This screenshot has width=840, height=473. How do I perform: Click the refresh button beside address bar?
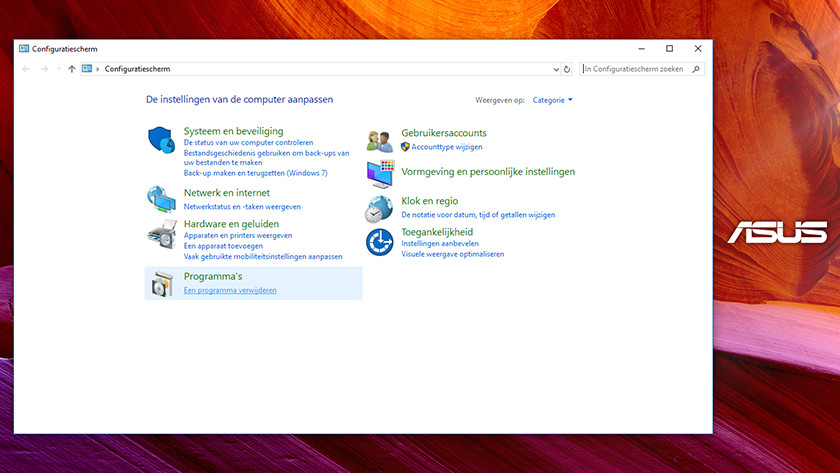567,69
